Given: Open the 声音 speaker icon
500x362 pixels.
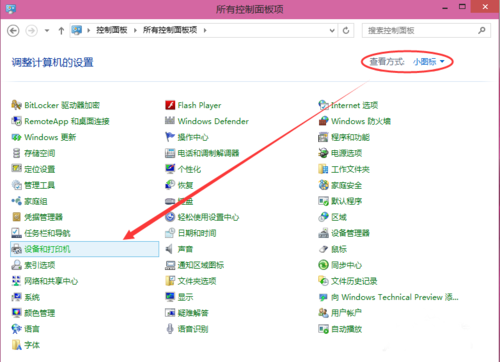Looking at the screenshot, I should (x=170, y=249).
